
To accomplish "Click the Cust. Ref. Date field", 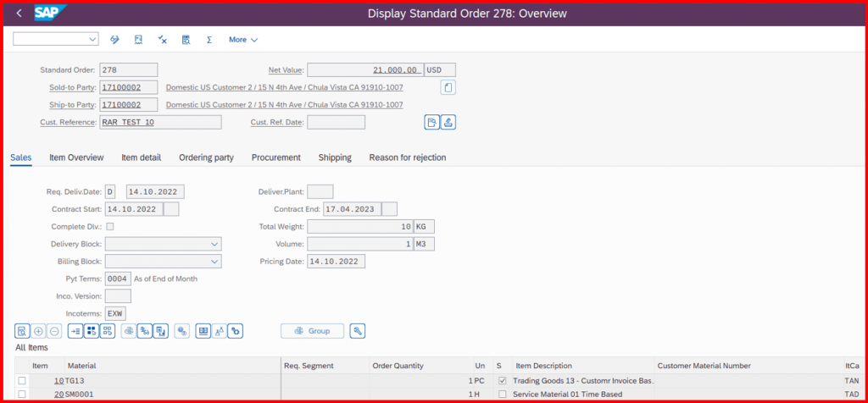I will coord(336,122).
